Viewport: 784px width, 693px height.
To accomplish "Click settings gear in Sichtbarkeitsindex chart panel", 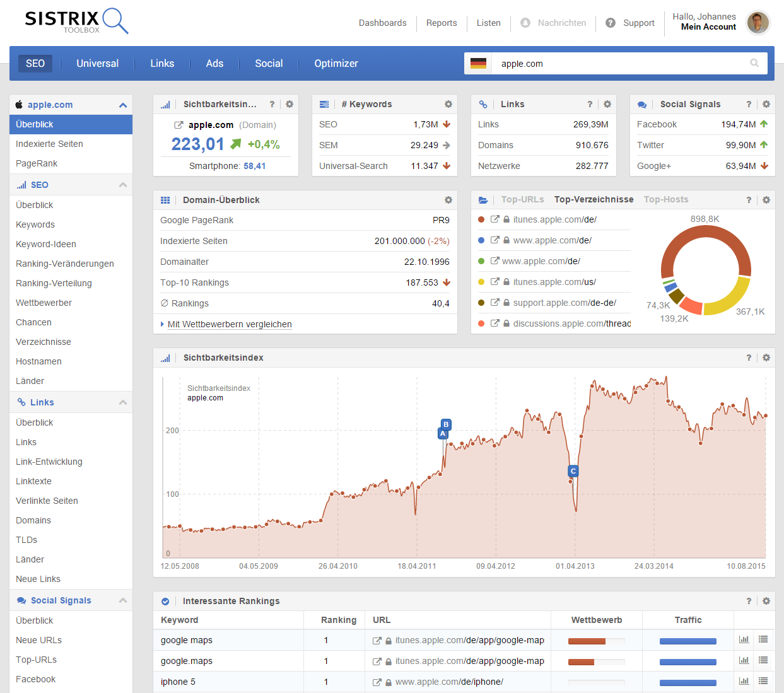I will coord(766,358).
